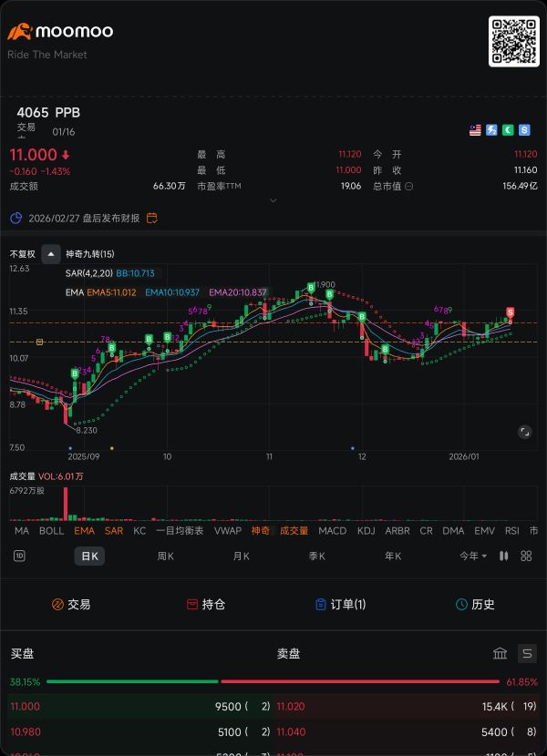Enable KC indicator

[139, 531]
